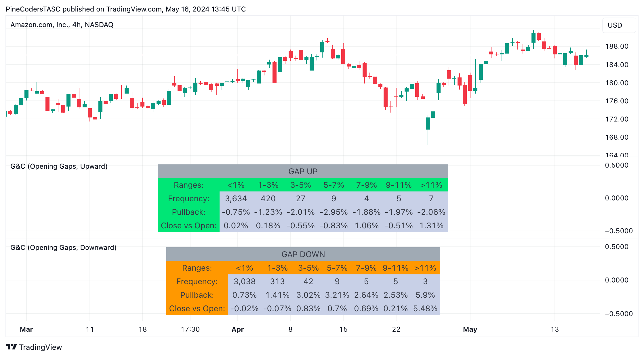Select the Amazon.com, Inc., 4h, NASDAQ title
Image resolution: width=644 pixels, height=357 pixels.
(62, 25)
